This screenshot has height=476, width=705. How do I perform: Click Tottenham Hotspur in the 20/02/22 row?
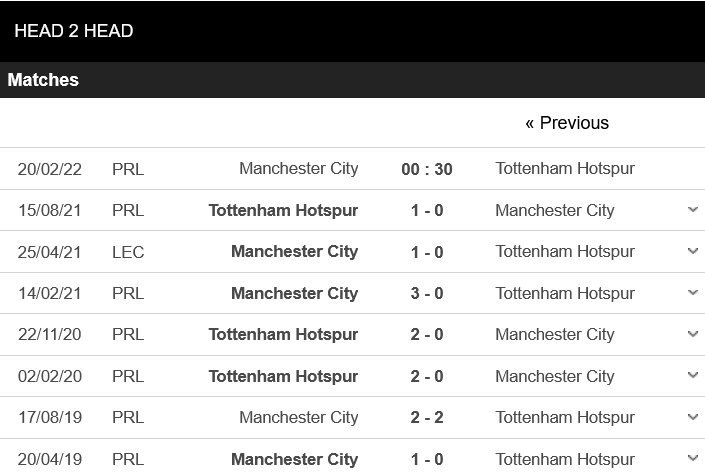565,168
